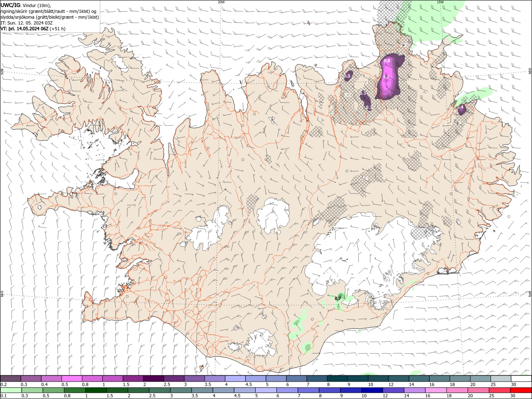Image resolution: width=532 pixels, height=399 pixels.
Task: Select the 6 swatch in the snow scale
Action: [x=296, y=379]
